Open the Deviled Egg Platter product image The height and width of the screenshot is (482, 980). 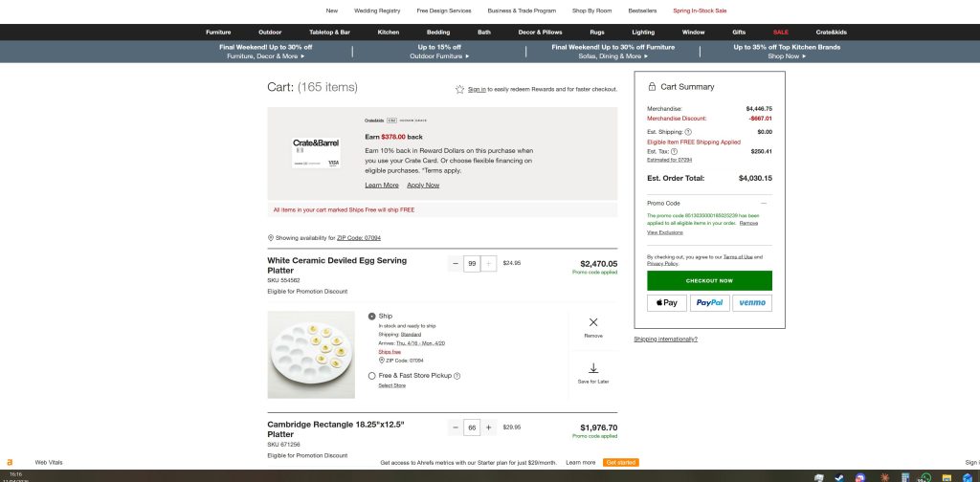(312, 354)
